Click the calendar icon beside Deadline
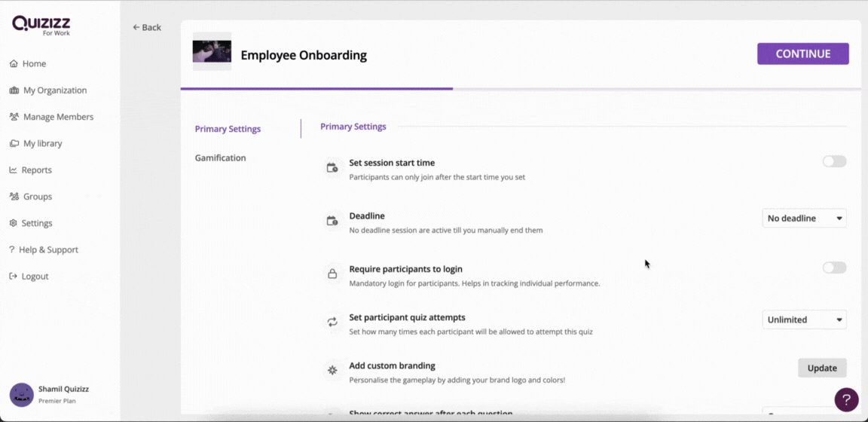Image resolution: width=868 pixels, height=422 pixels. 332,221
